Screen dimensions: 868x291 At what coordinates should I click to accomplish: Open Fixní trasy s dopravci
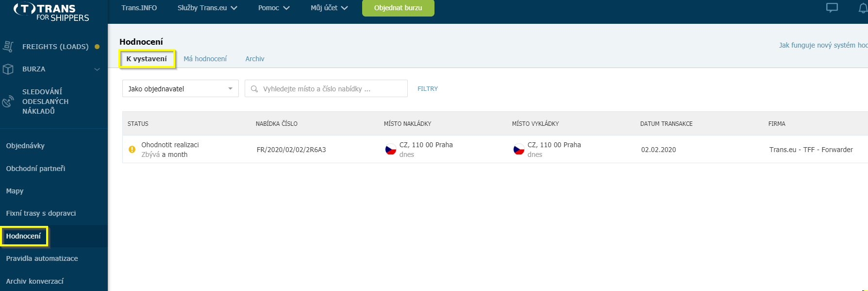41,213
